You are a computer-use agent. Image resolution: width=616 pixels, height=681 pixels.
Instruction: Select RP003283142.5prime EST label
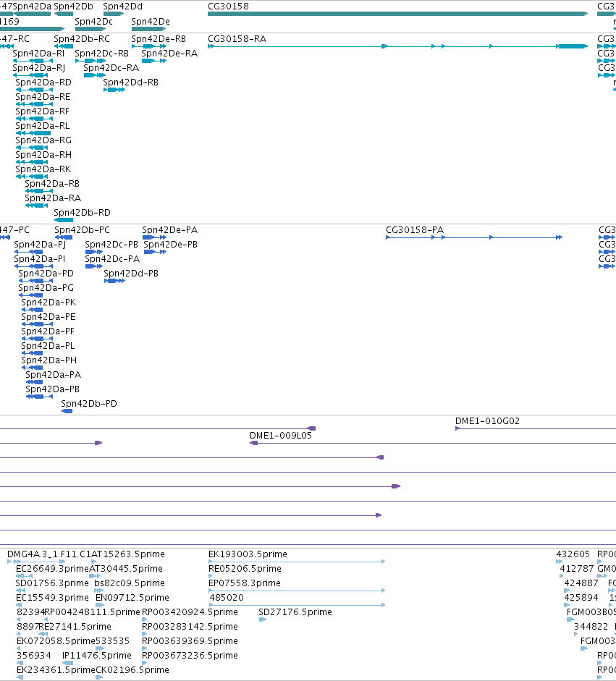[190, 627]
